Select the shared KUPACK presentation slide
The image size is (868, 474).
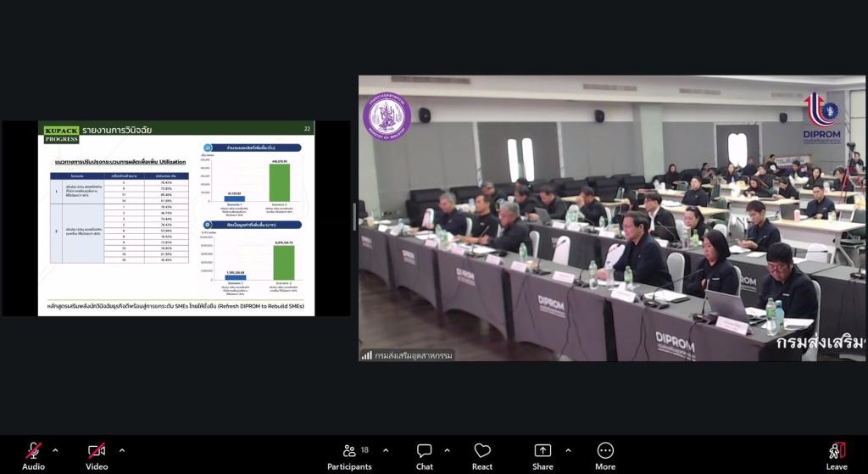point(176,219)
